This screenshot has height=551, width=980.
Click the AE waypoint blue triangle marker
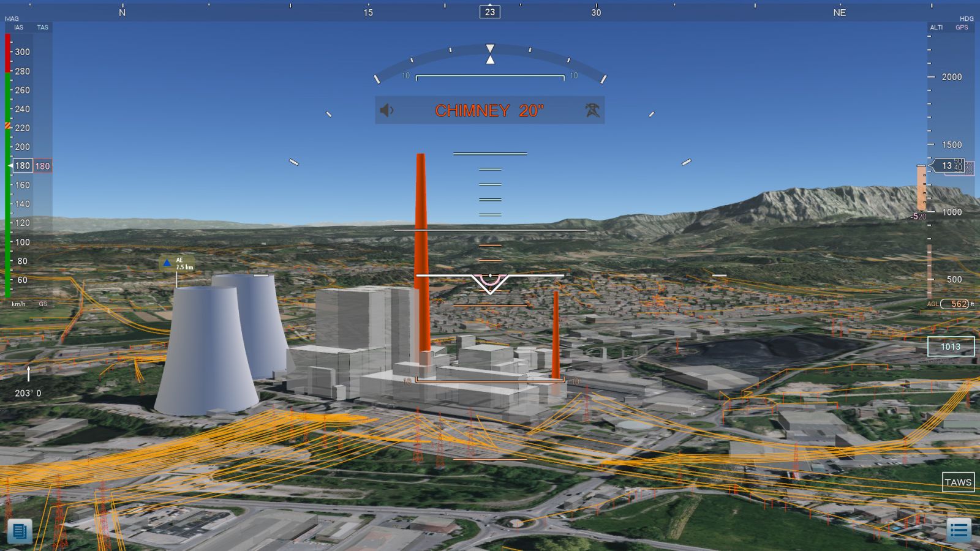(167, 263)
